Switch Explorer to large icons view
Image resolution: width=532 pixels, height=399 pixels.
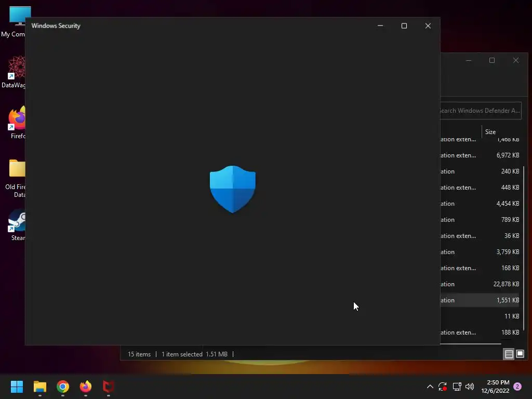[x=520, y=354]
